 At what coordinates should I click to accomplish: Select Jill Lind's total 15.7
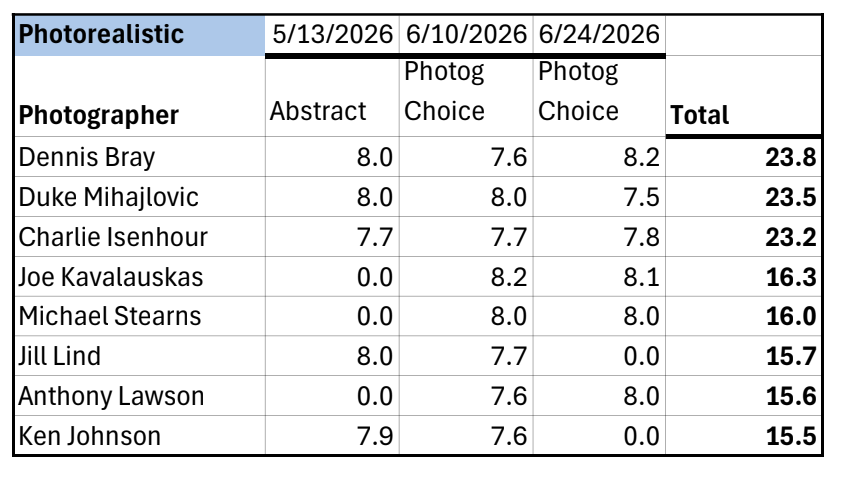click(744, 356)
